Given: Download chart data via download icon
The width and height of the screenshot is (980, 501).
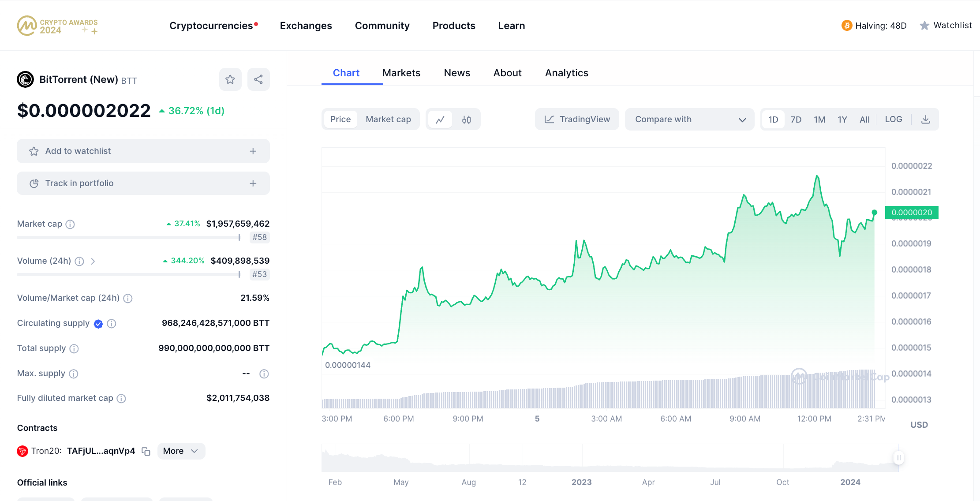Looking at the screenshot, I should (926, 120).
